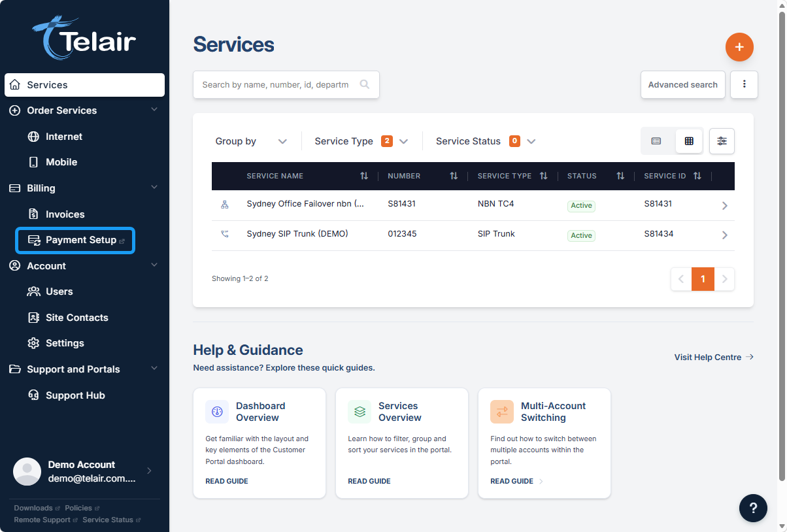Click the Sydney SIP Trunk (DEMO) name
The height and width of the screenshot is (532, 787).
click(297, 234)
